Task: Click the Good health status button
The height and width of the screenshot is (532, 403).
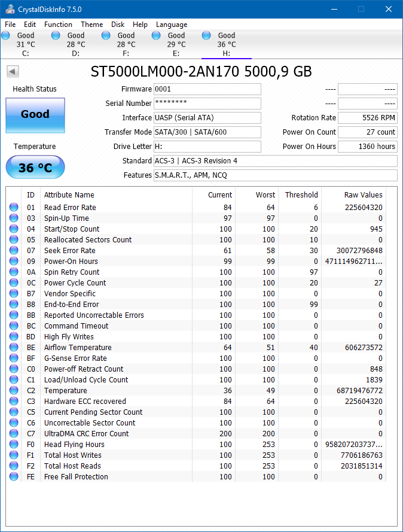Action: pyautogui.click(x=35, y=115)
